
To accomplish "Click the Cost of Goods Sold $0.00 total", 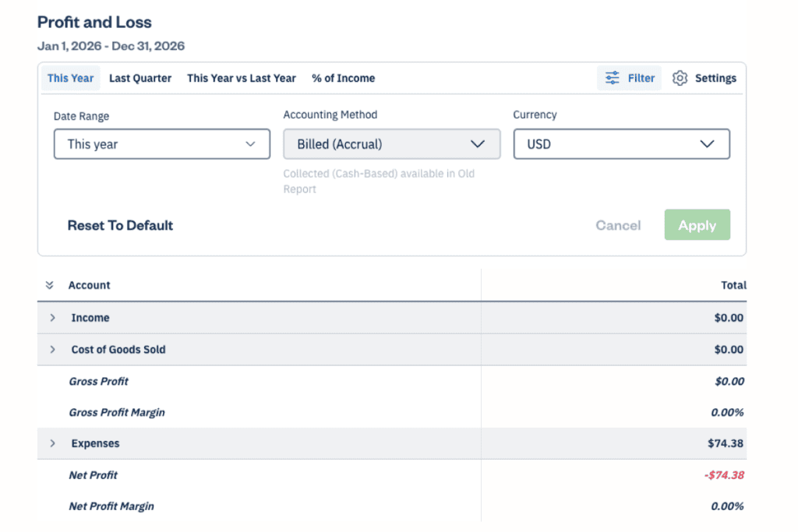I will click(729, 350).
